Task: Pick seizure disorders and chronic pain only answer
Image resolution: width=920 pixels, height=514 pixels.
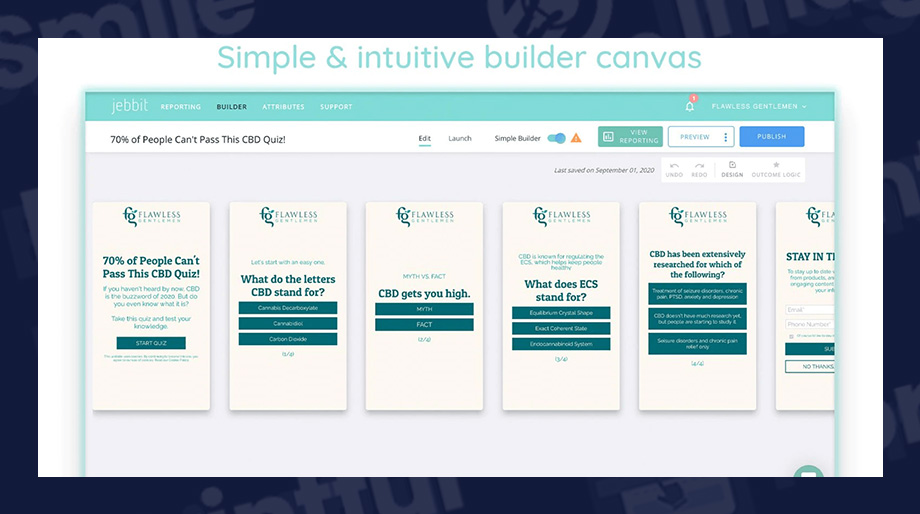Action: [x=697, y=343]
